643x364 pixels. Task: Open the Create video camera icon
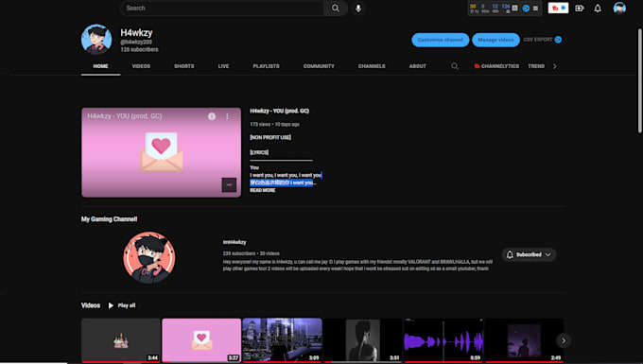[x=580, y=9]
